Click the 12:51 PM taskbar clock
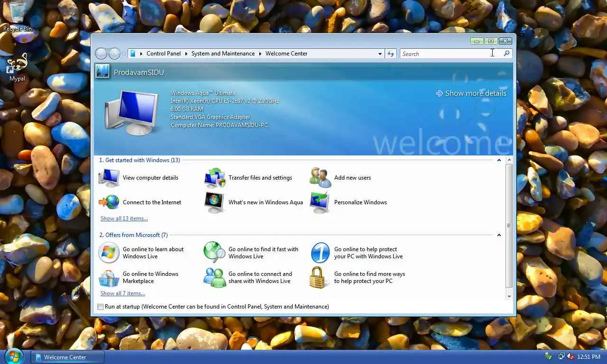This screenshot has height=364, width=607. pyautogui.click(x=589, y=357)
